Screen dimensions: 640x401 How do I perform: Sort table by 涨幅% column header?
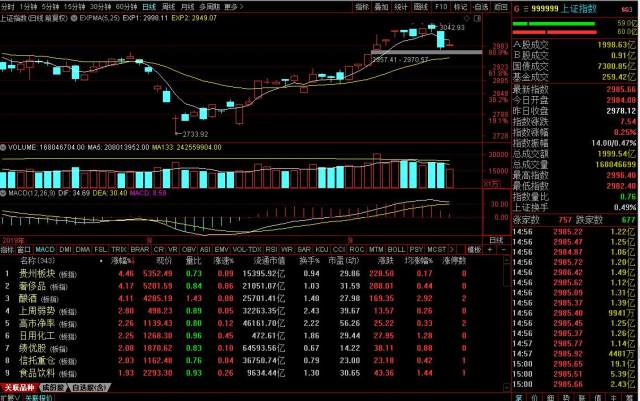pyautogui.click(x=126, y=260)
